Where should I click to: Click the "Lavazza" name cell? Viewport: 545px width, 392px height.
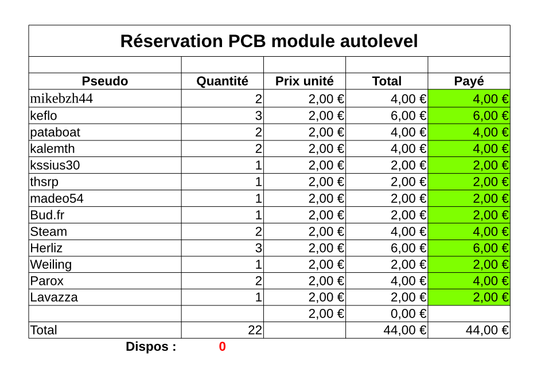105,297
